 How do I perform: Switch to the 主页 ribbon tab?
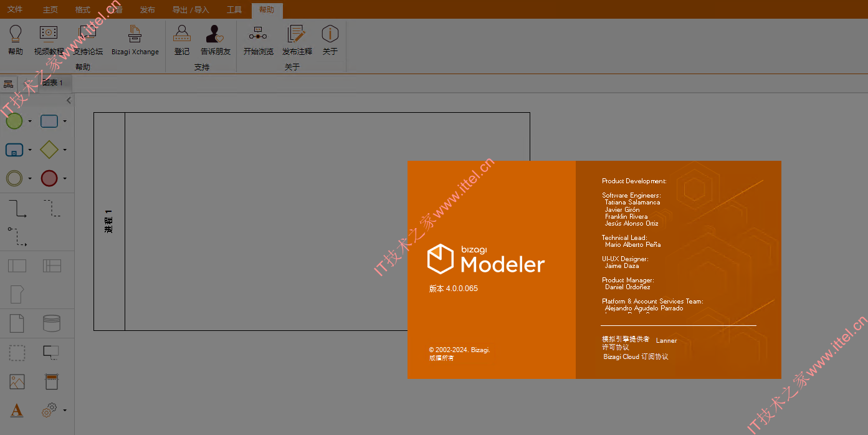(50, 9)
